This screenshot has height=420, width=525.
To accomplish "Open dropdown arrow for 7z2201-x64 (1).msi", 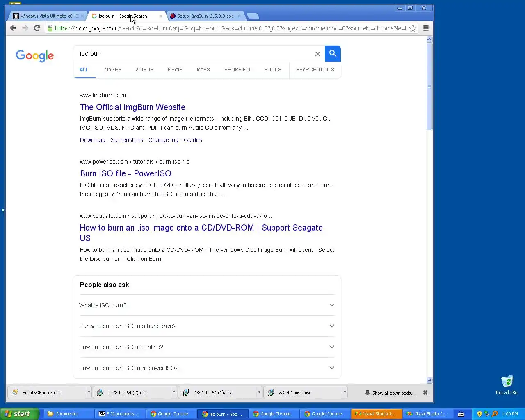I will pyautogui.click(x=259, y=393).
